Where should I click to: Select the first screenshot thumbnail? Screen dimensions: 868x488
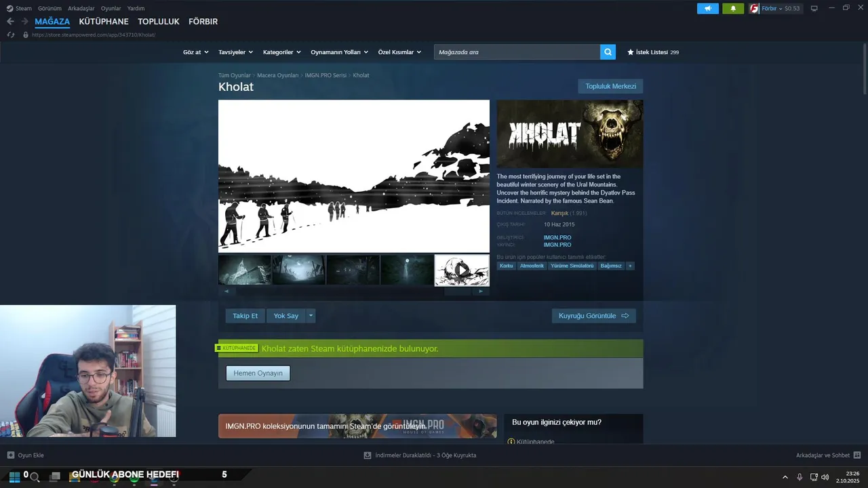click(x=245, y=270)
